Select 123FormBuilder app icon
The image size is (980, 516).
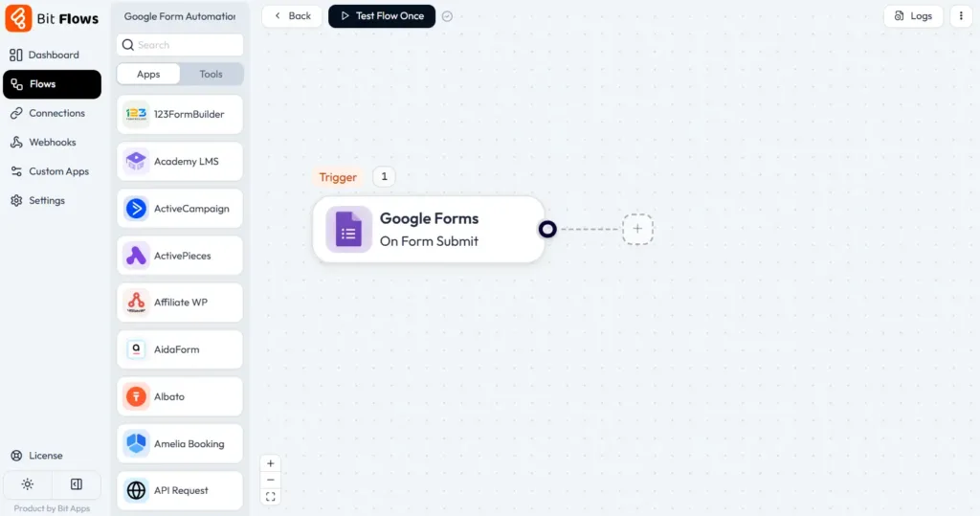tap(136, 115)
